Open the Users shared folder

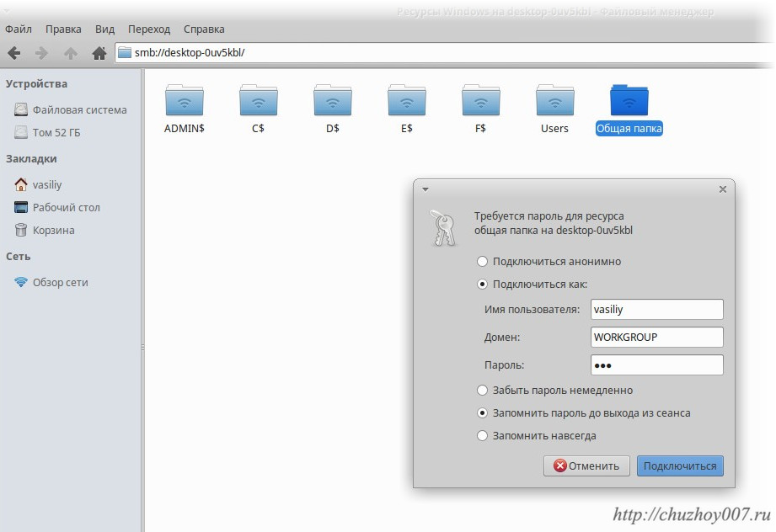pyautogui.click(x=554, y=101)
